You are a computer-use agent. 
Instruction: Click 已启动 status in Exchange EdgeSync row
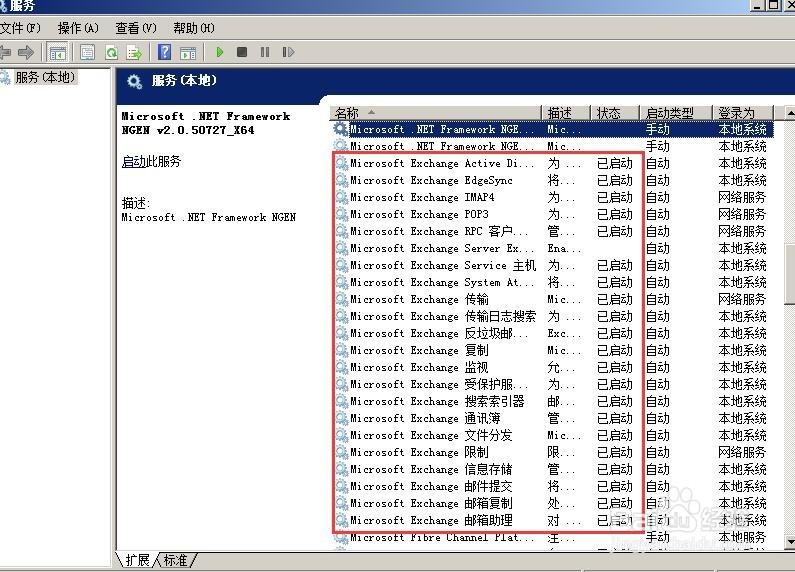click(x=615, y=181)
